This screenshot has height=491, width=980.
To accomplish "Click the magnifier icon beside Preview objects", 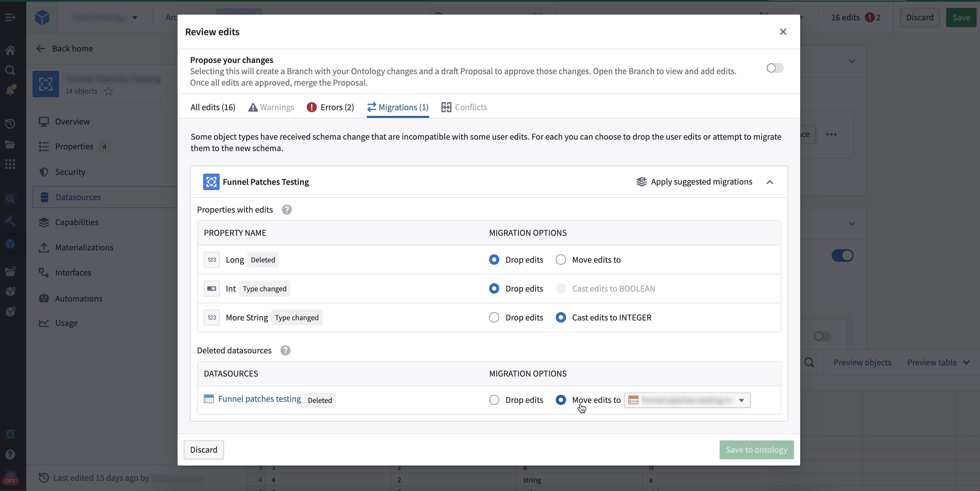I will pyautogui.click(x=809, y=362).
